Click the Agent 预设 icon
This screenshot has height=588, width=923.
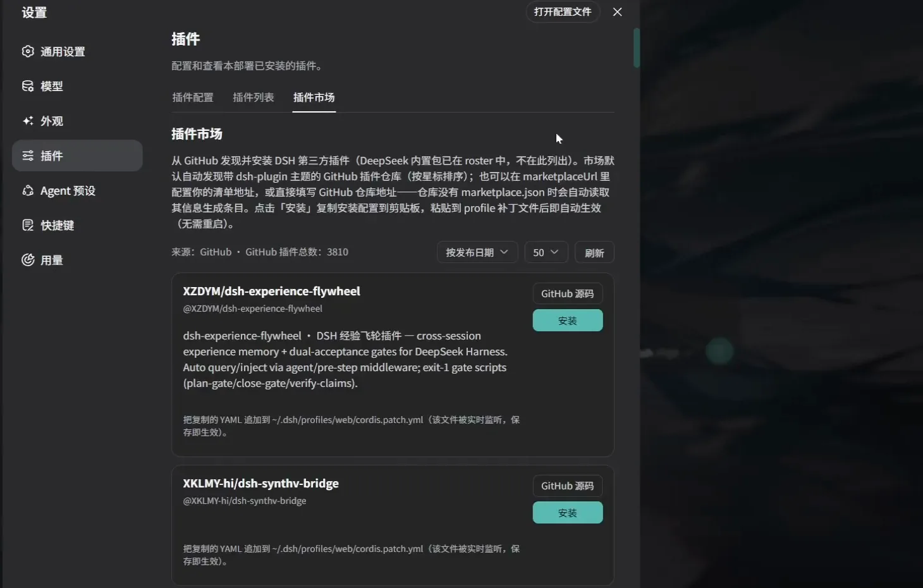(x=28, y=190)
